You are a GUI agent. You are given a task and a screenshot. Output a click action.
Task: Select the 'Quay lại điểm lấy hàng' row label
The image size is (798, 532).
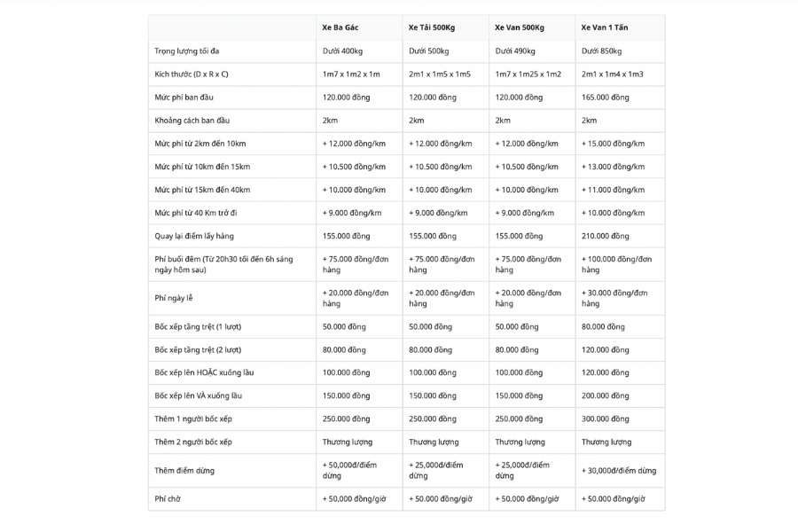[193, 236]
